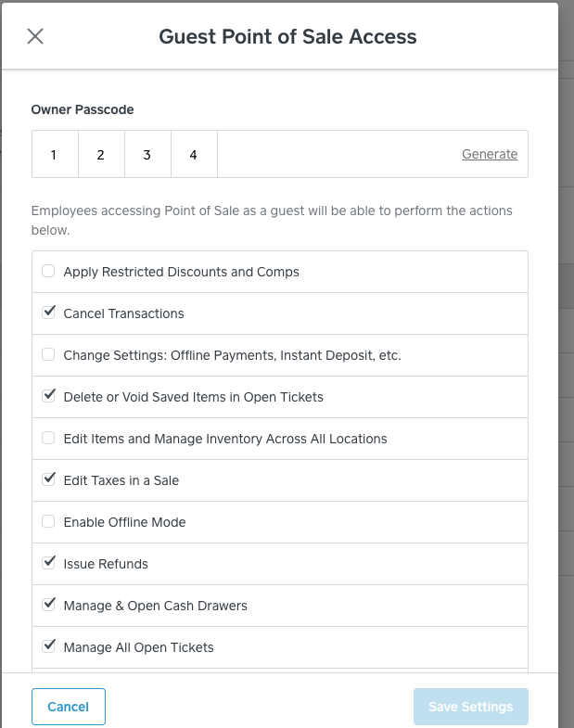Click the 'Employees accessing Point of Sale' description
This screenshot has height=728, width=574.
(272, 220)
